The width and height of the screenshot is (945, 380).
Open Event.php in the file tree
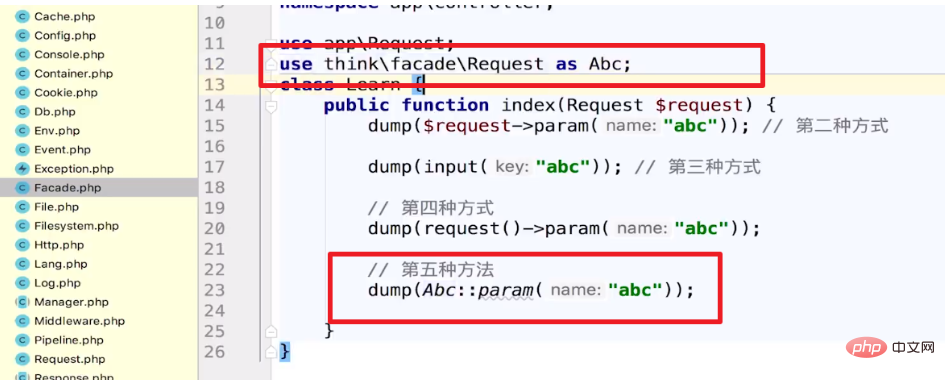(x=62, y=149)
